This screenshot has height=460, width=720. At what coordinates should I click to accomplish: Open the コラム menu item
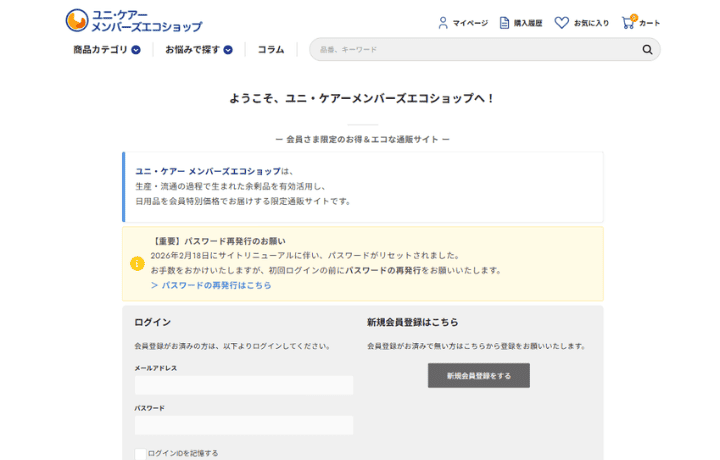(x=271, y=49)
